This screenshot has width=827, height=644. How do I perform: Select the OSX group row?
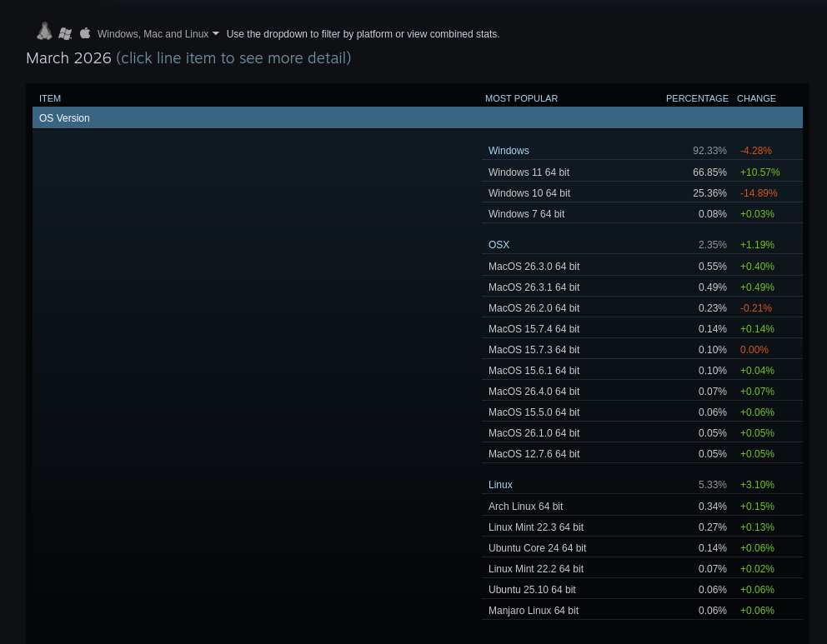(x=642, y=245)
